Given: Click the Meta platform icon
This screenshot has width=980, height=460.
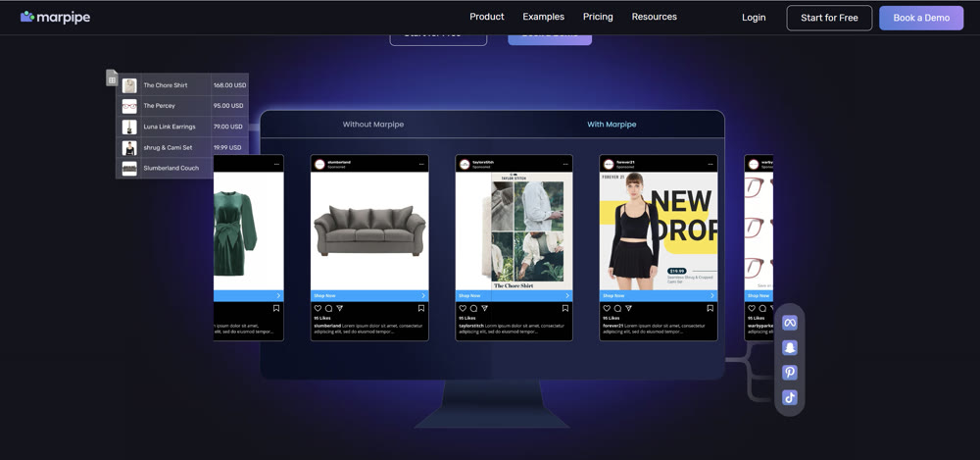Looking at the screenshot, I should click(x=790, y=323).
